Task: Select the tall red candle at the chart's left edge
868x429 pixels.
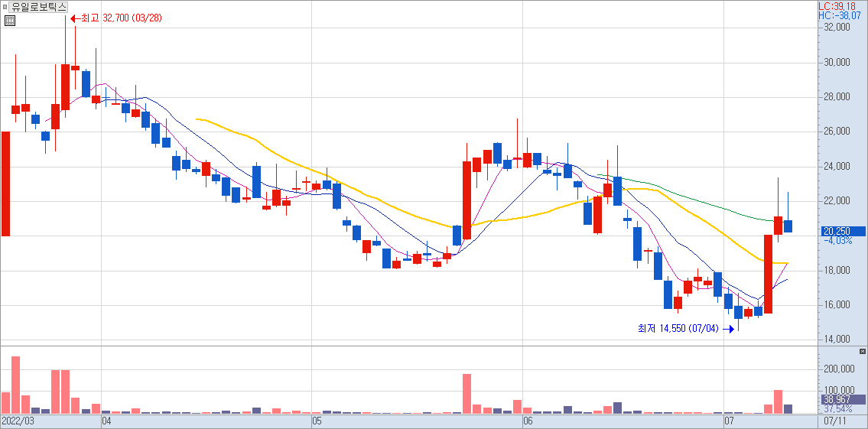Action: (5, 184)
